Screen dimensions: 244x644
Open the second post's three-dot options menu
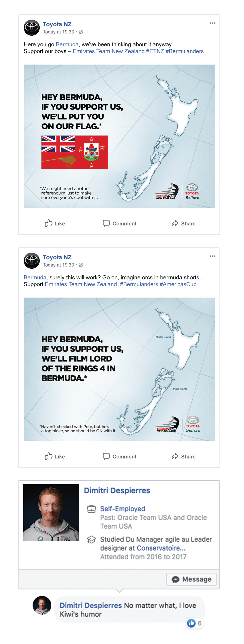click(213, 256)
